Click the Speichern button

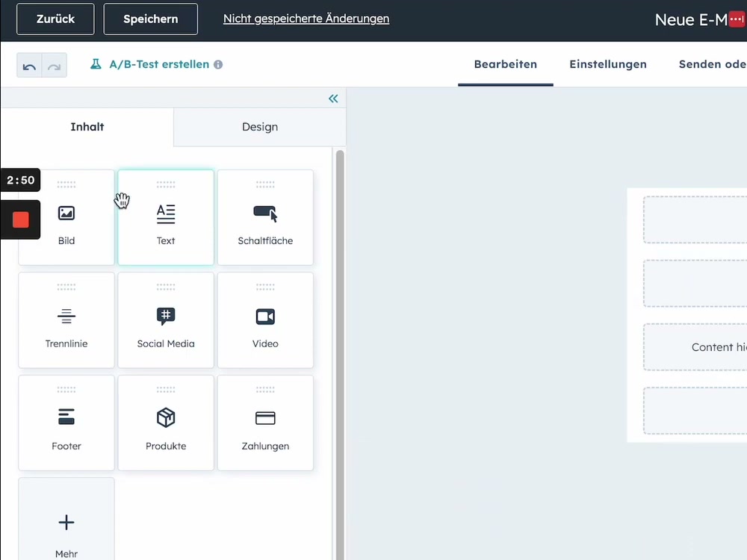point(150,19)
